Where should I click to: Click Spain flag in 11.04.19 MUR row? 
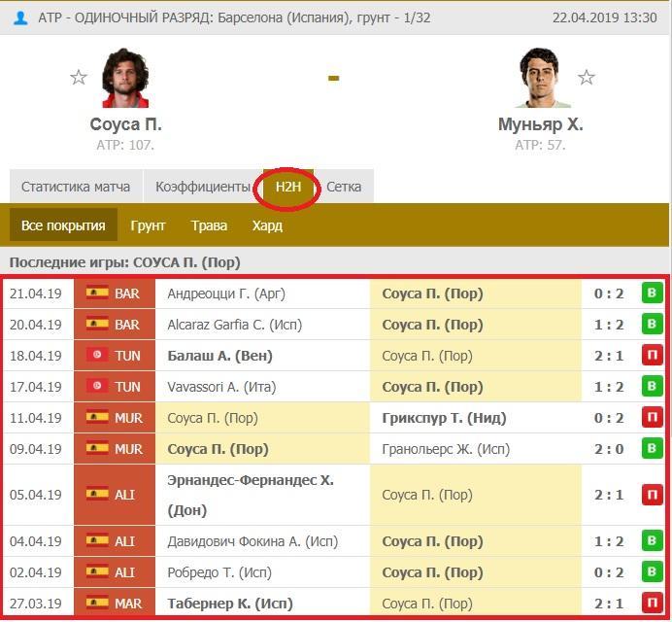coord(97,417)
